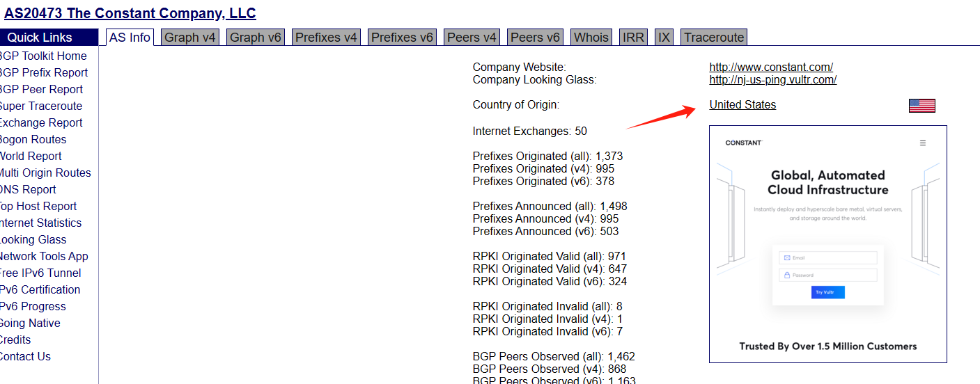The height and width of the screenshot is (384, 980).
Task: Click the Free IPv6 Tunnel link
Action: 40,273
